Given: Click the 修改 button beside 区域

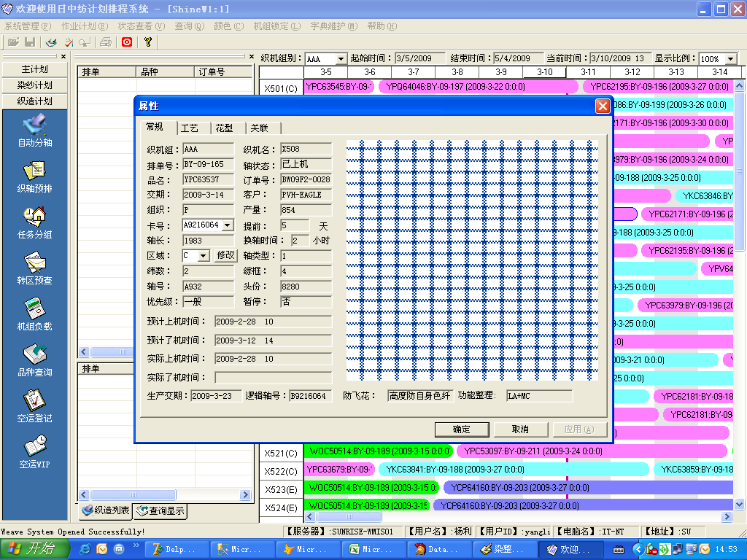Looking at the screenshot, I should click(226, 256).
